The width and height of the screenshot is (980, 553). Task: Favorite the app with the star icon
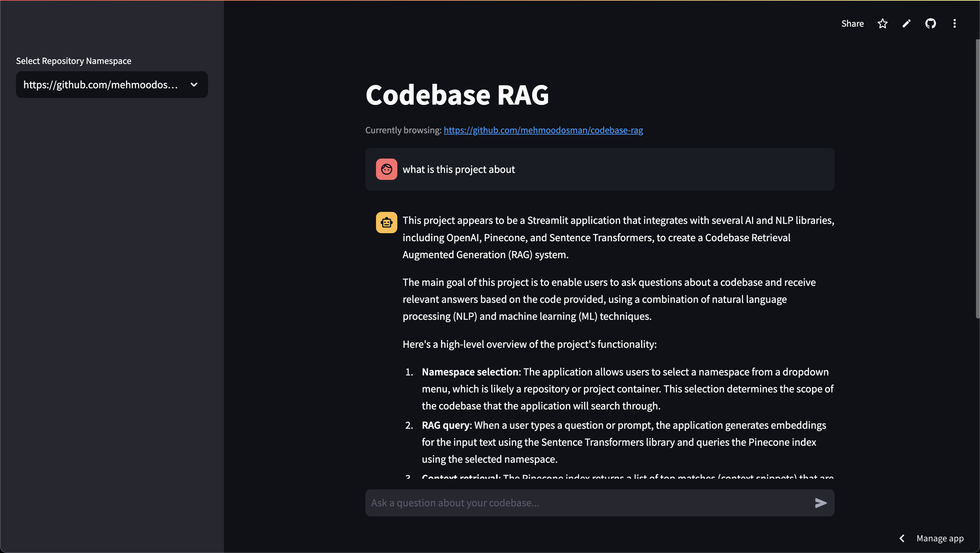point(882,24)
